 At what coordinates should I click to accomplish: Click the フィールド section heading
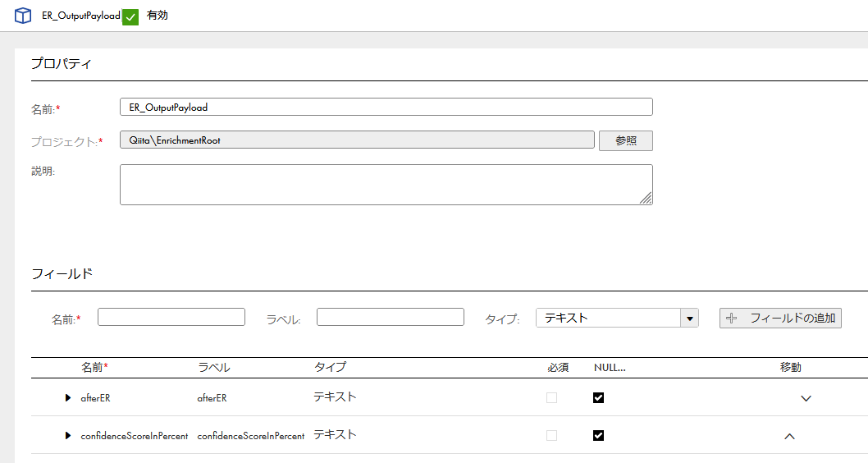click(62, 273)
